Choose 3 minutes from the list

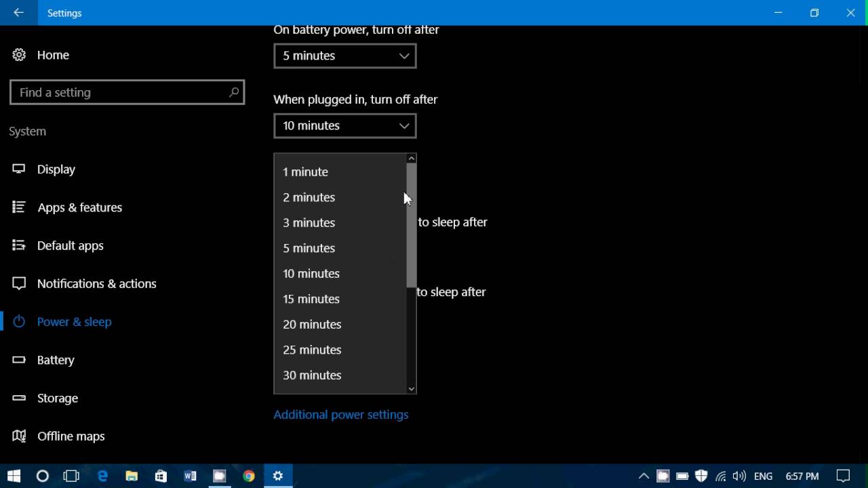(x=340, y=223)
